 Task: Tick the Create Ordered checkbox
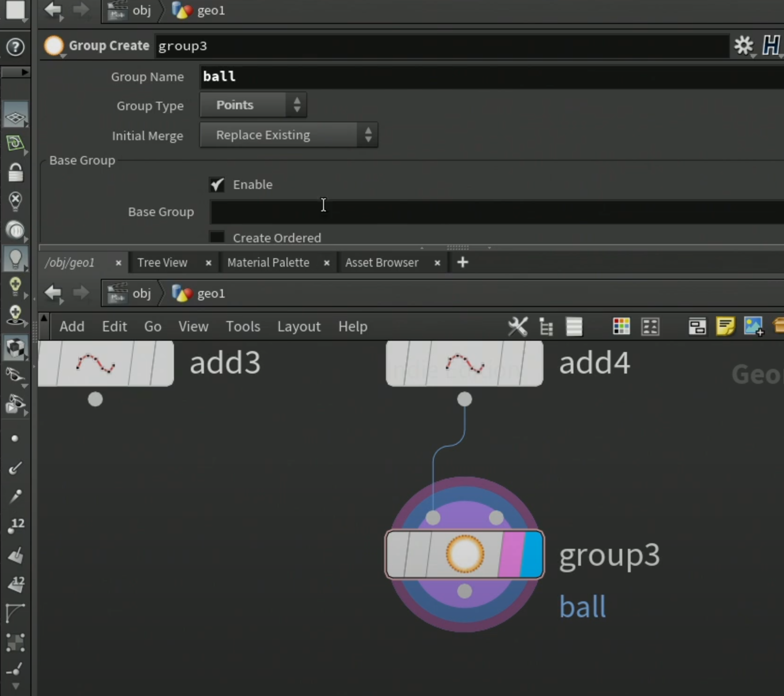(217, 237)
